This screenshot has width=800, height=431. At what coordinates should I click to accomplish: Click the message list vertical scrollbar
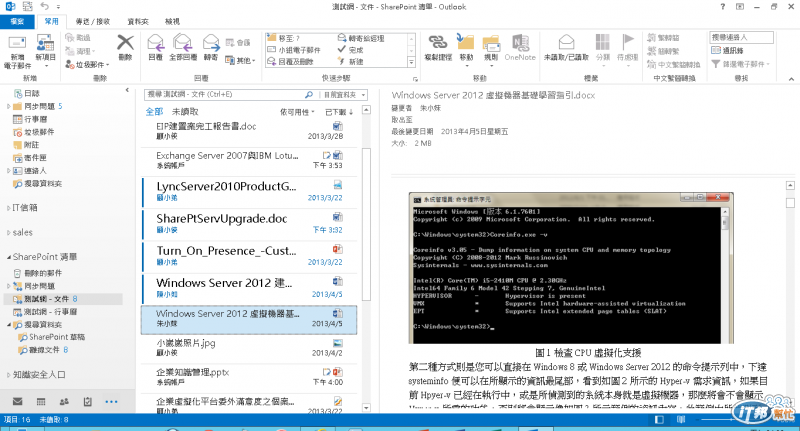click(366, 224)
